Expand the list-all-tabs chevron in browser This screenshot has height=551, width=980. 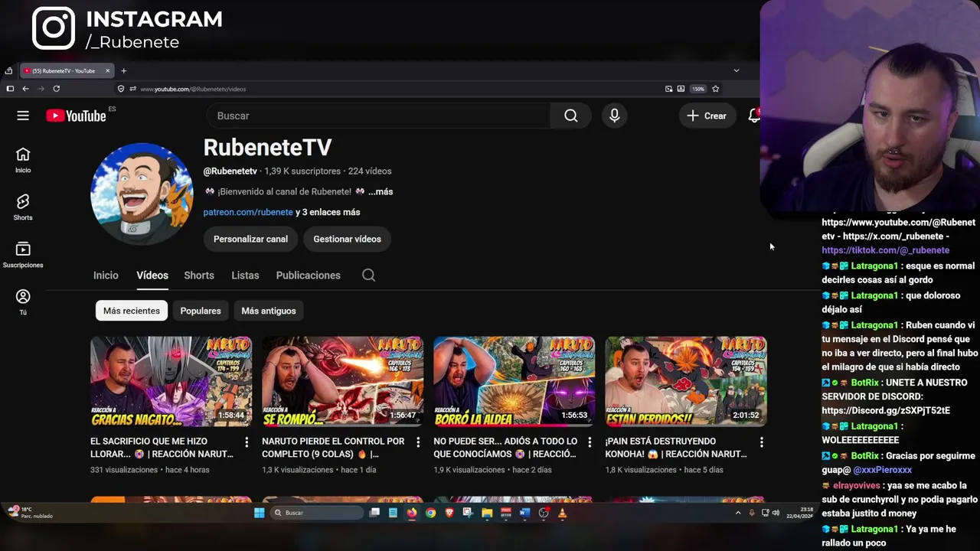click(737, 70)
